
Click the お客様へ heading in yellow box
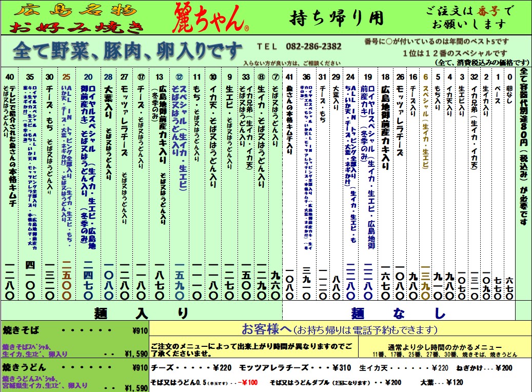click(x=339, y=329)
